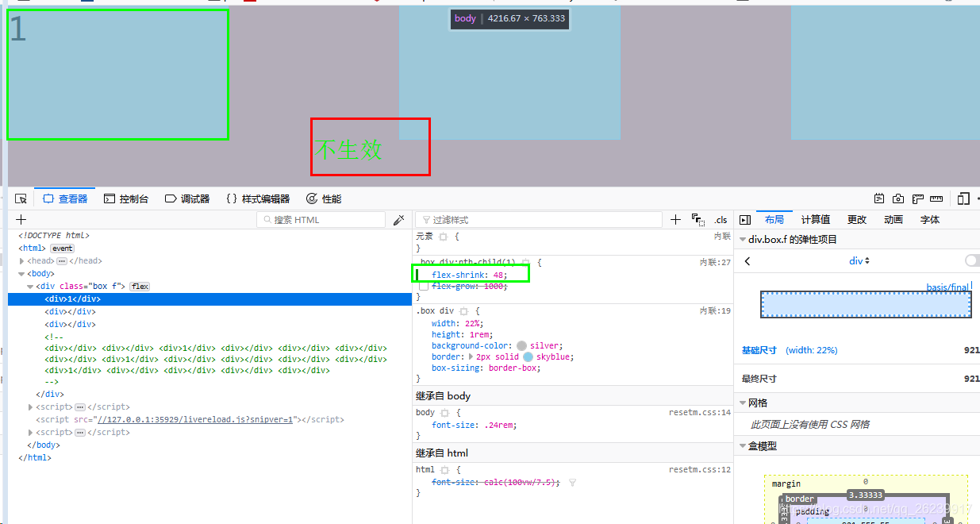Expand the border shorthand property
Image resolution: width=980 pixels, height=524 pixels.
[471, 357]
